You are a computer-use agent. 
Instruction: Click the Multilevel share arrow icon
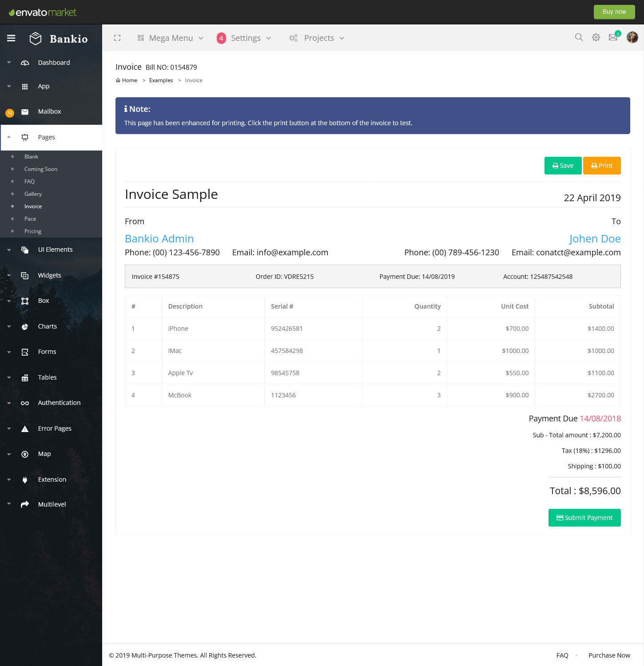[x=25, y=504]
